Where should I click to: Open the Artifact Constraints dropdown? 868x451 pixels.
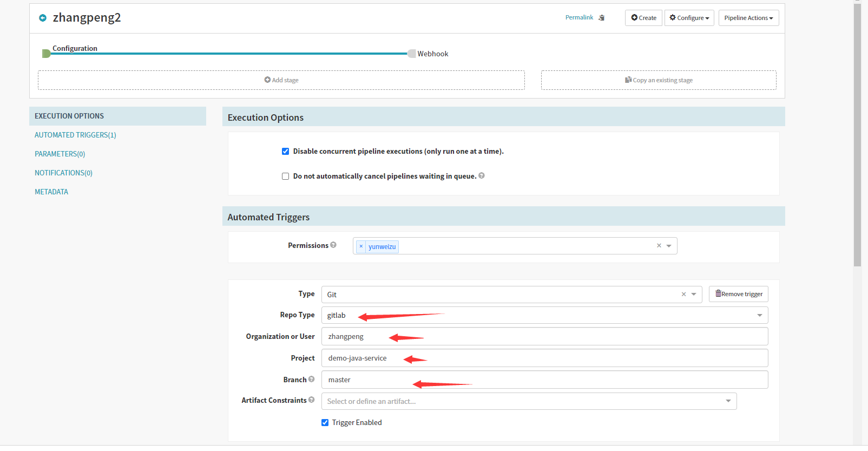click(529, 401)
